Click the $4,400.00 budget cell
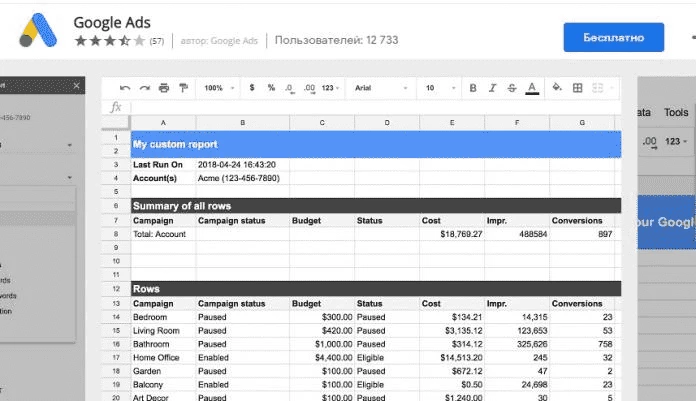This screenshot has width=696, height=401. (x=322, y=357)
